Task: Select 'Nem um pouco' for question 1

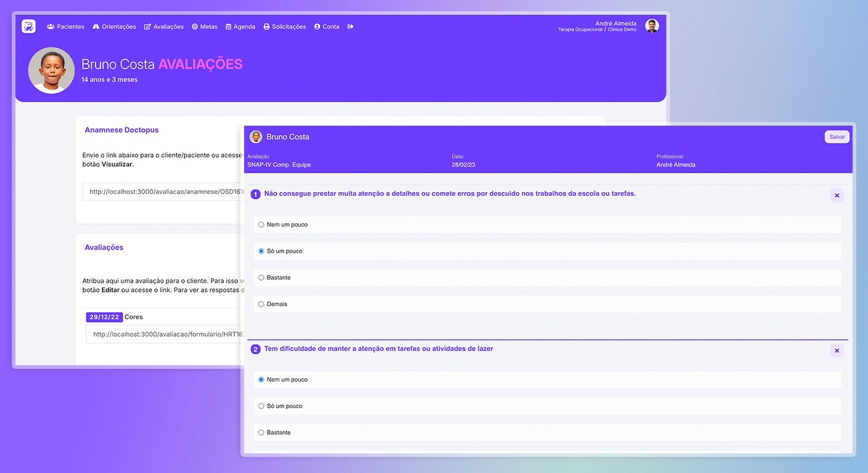Action: (261, 225)
